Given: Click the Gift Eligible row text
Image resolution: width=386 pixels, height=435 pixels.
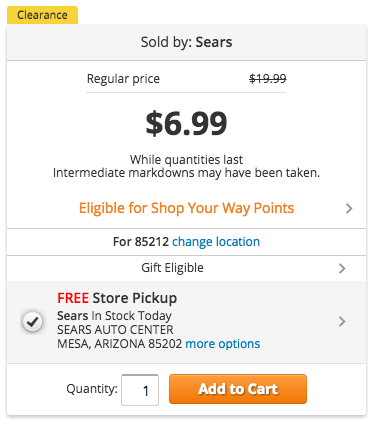Looking at the screenshot, I should coord(172,268).
